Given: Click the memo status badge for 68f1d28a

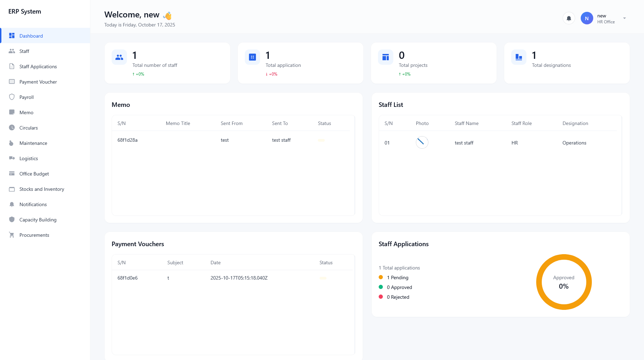Looking at the screenshot, I should click(321, 140).
